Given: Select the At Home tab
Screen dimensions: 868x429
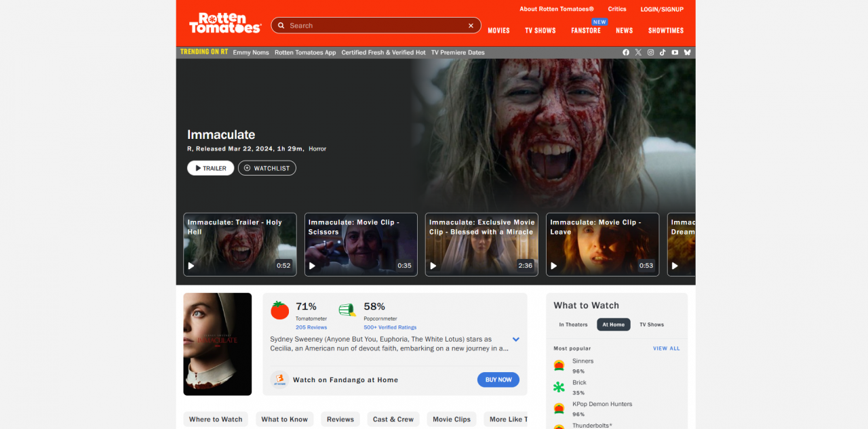Looking at the screenshot, I should click(614, 325).
